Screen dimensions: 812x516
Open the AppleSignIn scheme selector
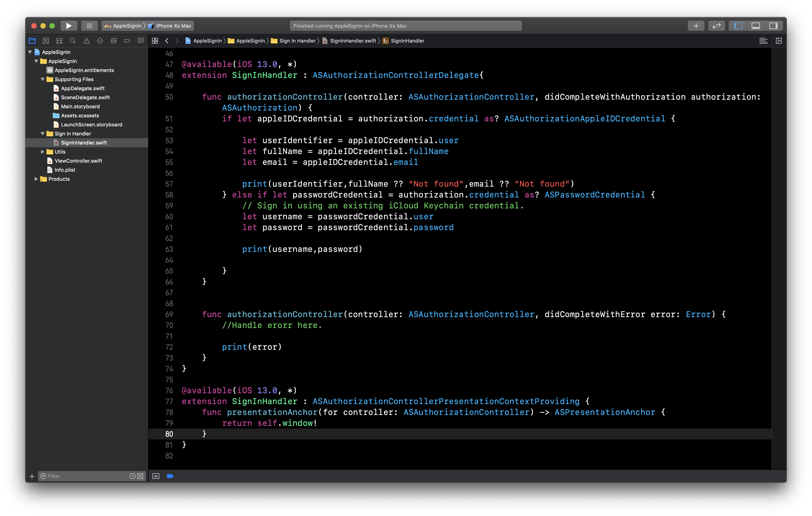124,26
